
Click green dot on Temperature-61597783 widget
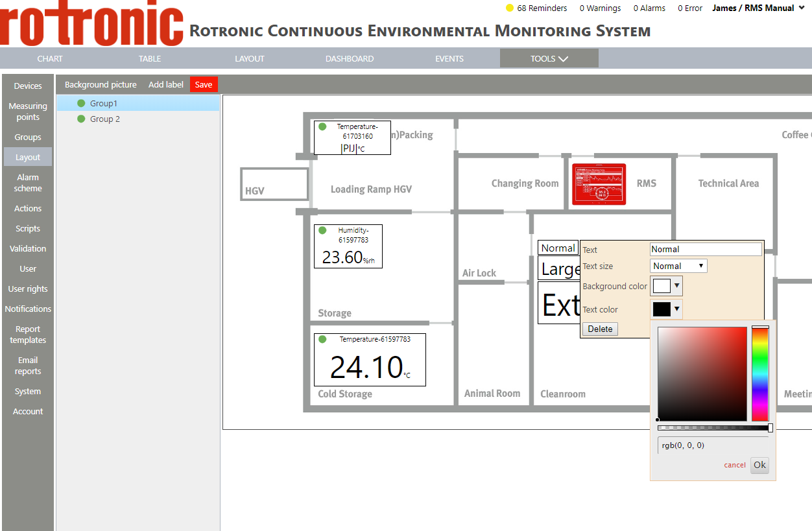coord(322,339)
